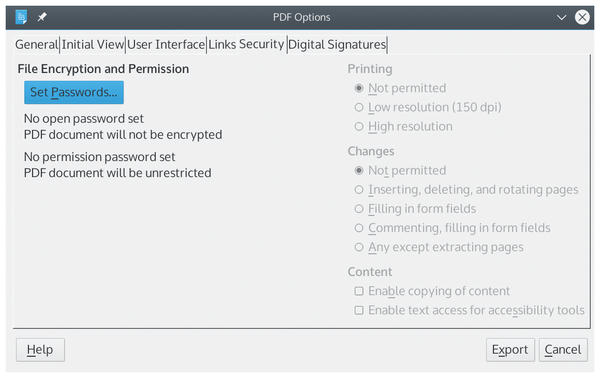Open the General tab

point(37,44)
